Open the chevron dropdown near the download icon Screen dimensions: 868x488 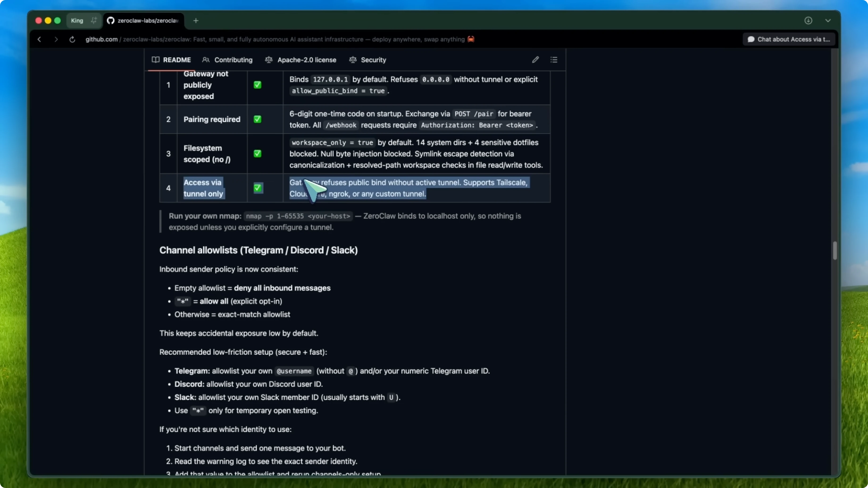pyautogui.click(x=828, y=21)
